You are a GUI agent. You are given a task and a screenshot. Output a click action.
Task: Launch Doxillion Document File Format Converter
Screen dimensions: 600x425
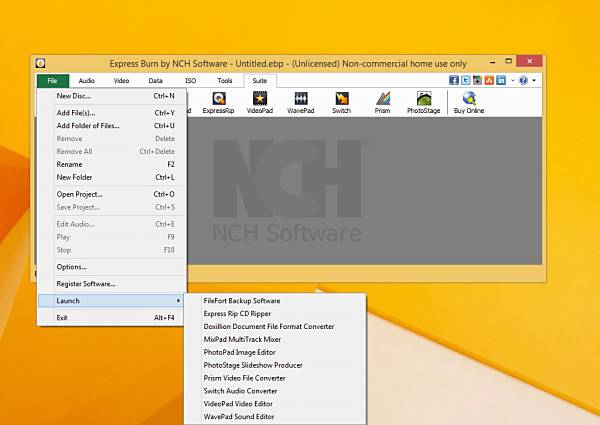pos(275,326)
